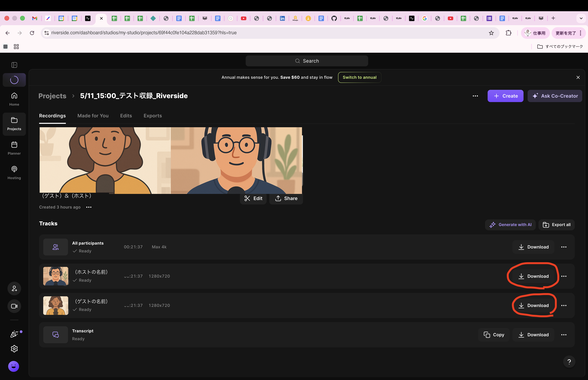Download the Transcript
Screen dimensions: 588x380
[533, 335]
